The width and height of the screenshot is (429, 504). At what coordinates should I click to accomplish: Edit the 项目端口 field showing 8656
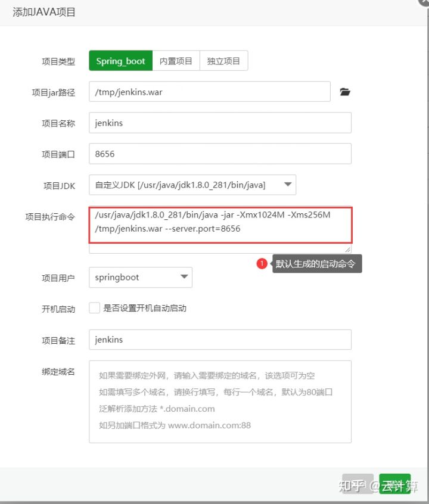click(x=220, y=154)
